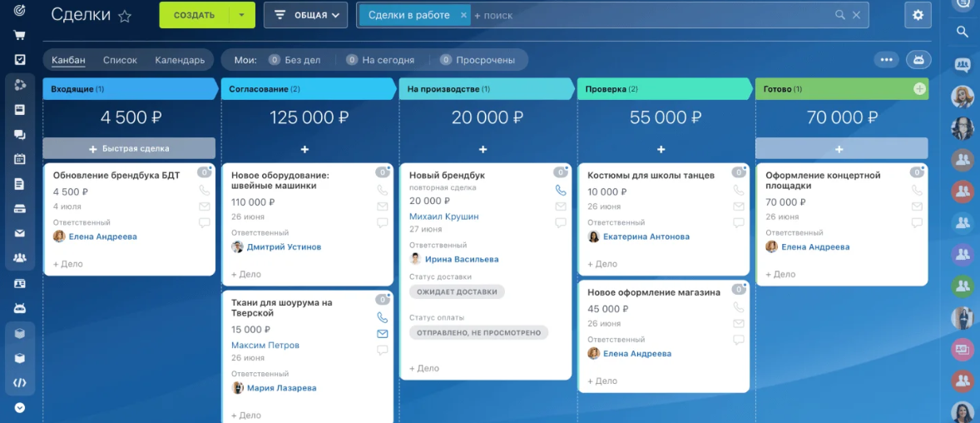Click the Быстрая сделка button

[x=129, y=148]
